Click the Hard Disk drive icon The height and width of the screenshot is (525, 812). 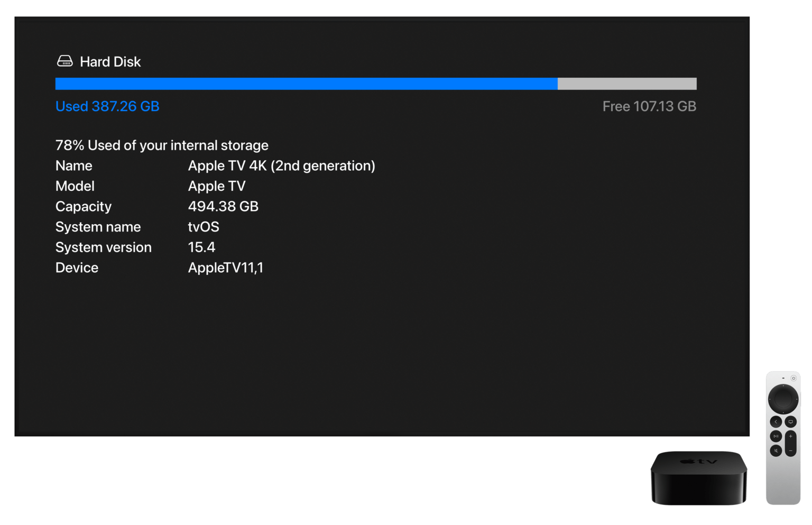click(64, 60)
